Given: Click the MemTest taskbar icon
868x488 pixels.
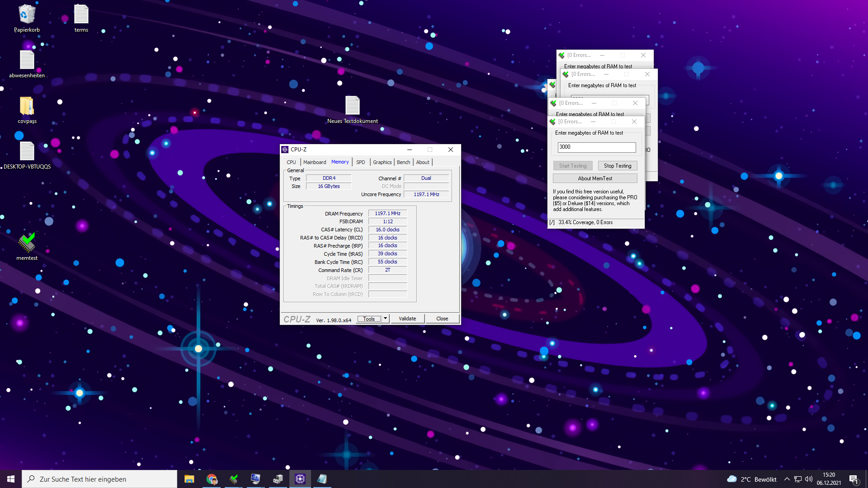Looking at the screenshot, I should pyautogui.click(x=234, y=479).
